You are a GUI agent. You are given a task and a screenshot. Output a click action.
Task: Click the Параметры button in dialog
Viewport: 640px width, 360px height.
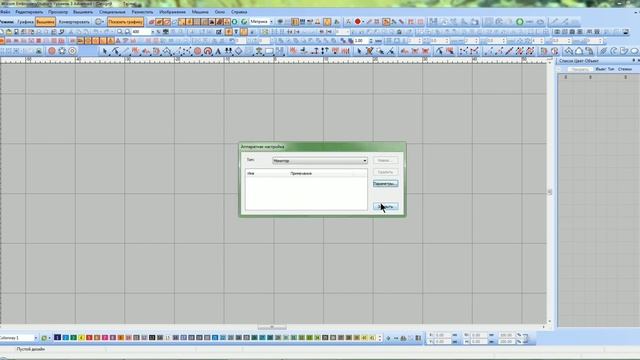pos(385,184)
